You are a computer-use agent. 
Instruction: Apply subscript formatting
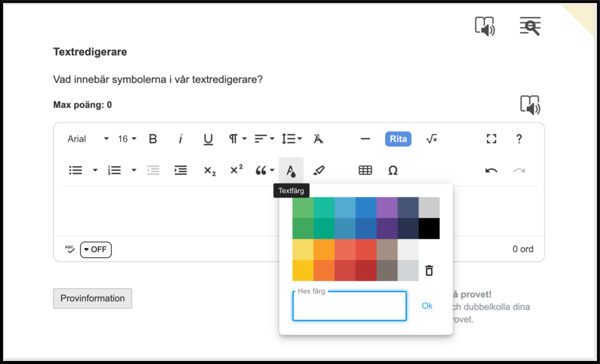tap(210, 171)
